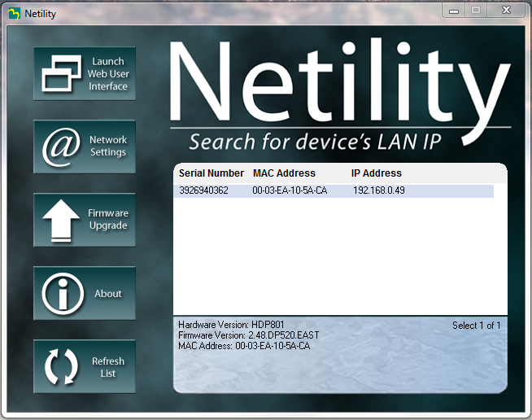
Task: Click the circled i About icon
Action: pyautogui.click(x=63, y=293)
